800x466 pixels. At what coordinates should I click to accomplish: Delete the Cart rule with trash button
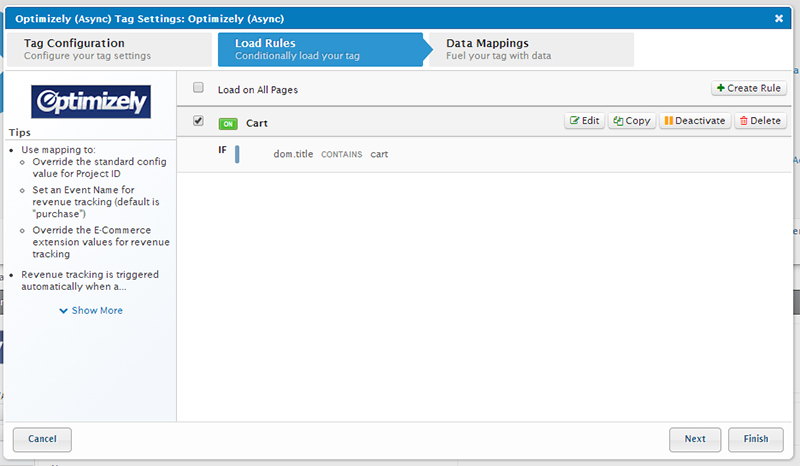coord(760,121)
